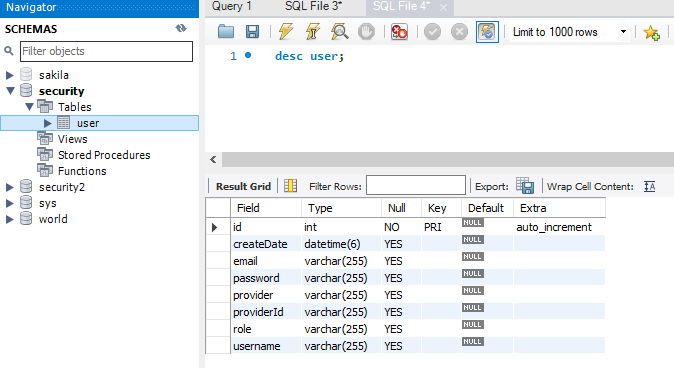The height and width of the screenshot is (368, 674).
Task: Click the Stored Procedures folder icon
Action: (x=45, y=154)
